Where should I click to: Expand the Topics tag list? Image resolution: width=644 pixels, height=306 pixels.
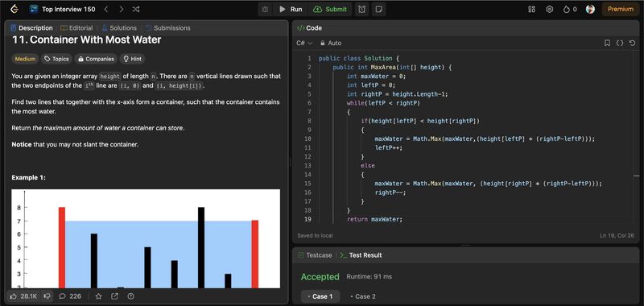(x=56, y=59)
